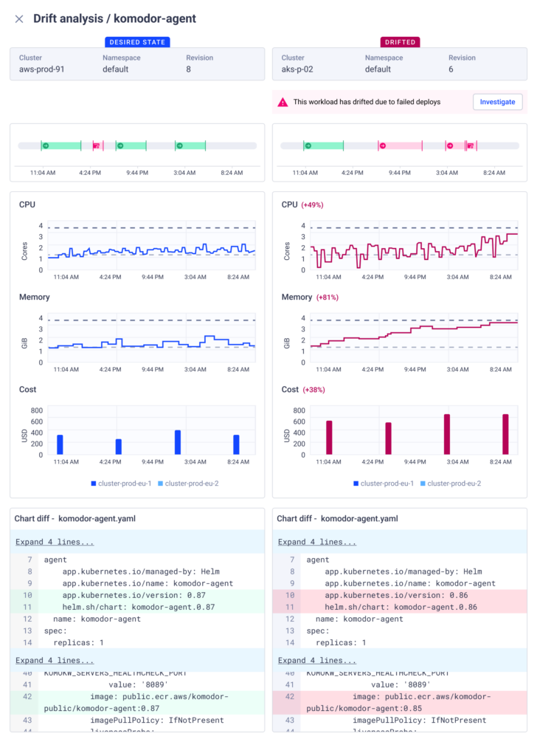Click the crimson cost bar at 11:04 AM
Image resolution: width=537 pixels, height=756 pixels.
coord(329,437)
